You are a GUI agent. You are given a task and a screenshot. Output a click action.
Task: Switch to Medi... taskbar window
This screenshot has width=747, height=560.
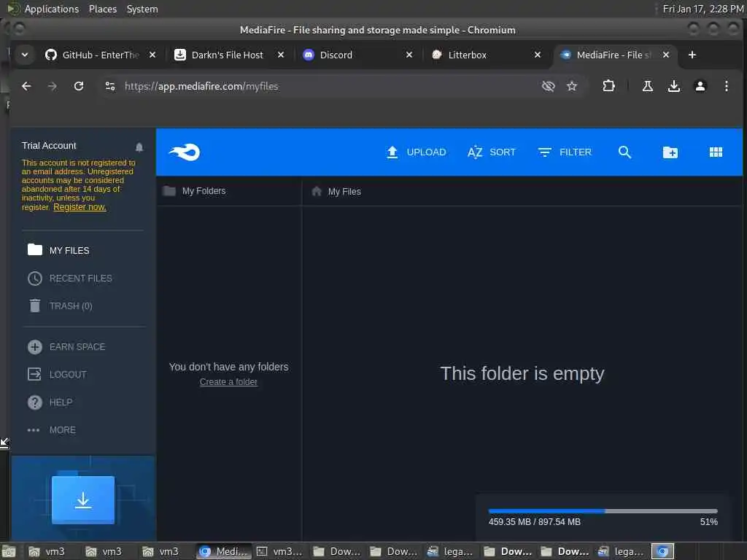click(x=224, y=551)
